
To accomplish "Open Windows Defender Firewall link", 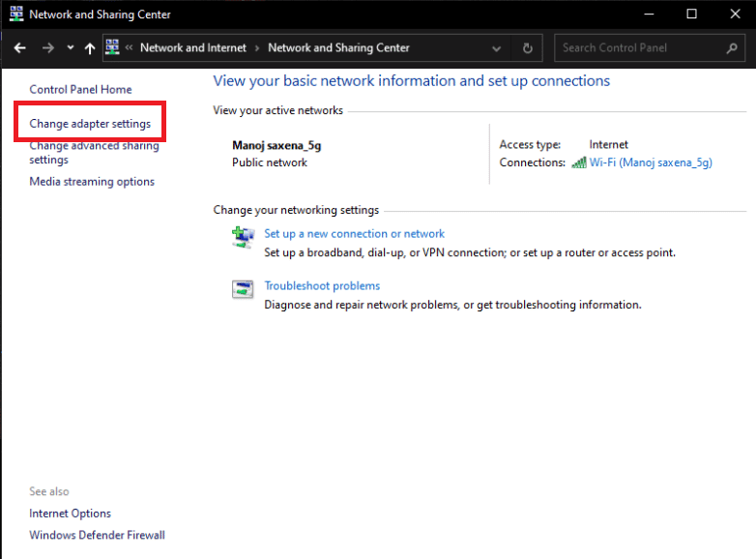I will (97, 535).
